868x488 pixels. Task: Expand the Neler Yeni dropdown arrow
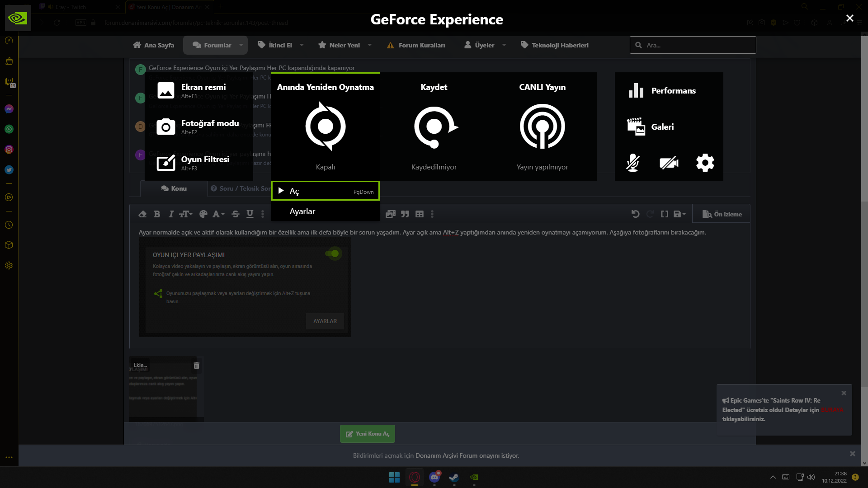coord(370,45)
